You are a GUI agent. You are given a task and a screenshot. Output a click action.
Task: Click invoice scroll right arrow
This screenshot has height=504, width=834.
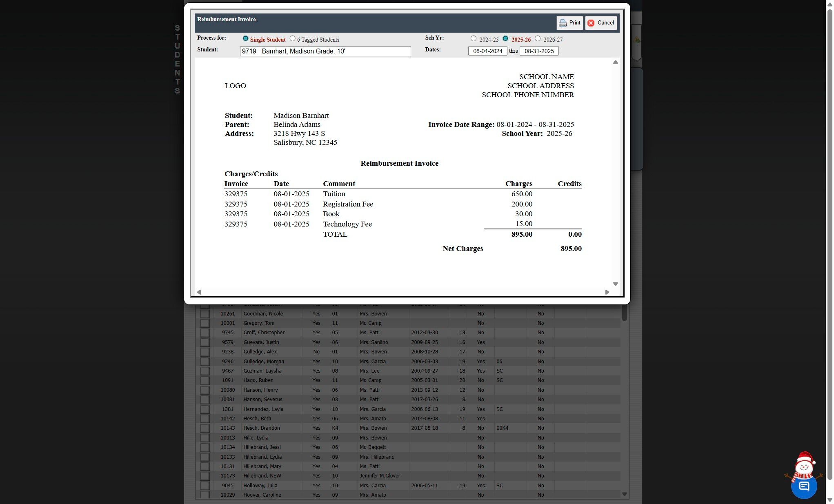tap(607, 292)
